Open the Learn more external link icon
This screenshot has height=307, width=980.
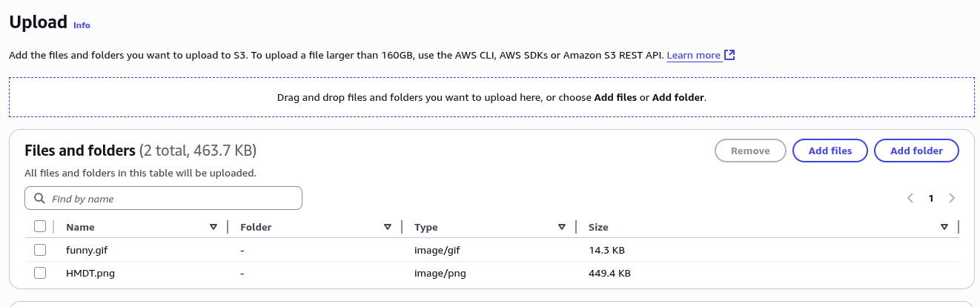pos(729,55)
